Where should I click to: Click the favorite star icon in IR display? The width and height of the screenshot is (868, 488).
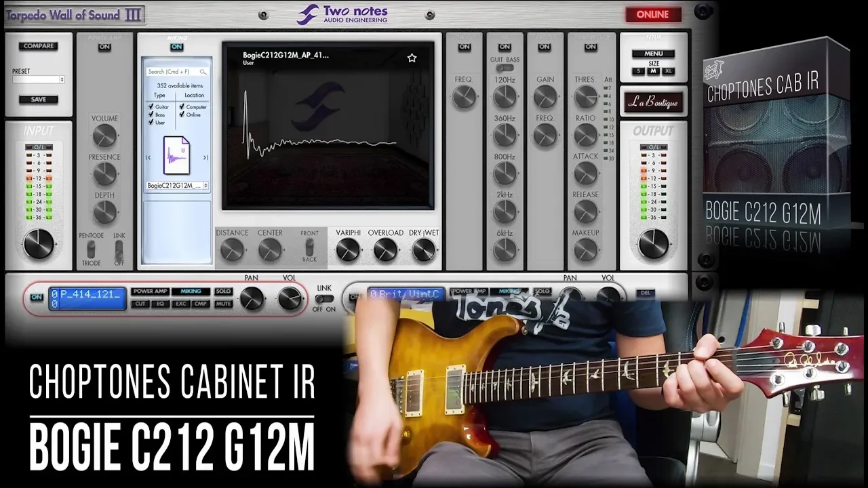[412, 58]
